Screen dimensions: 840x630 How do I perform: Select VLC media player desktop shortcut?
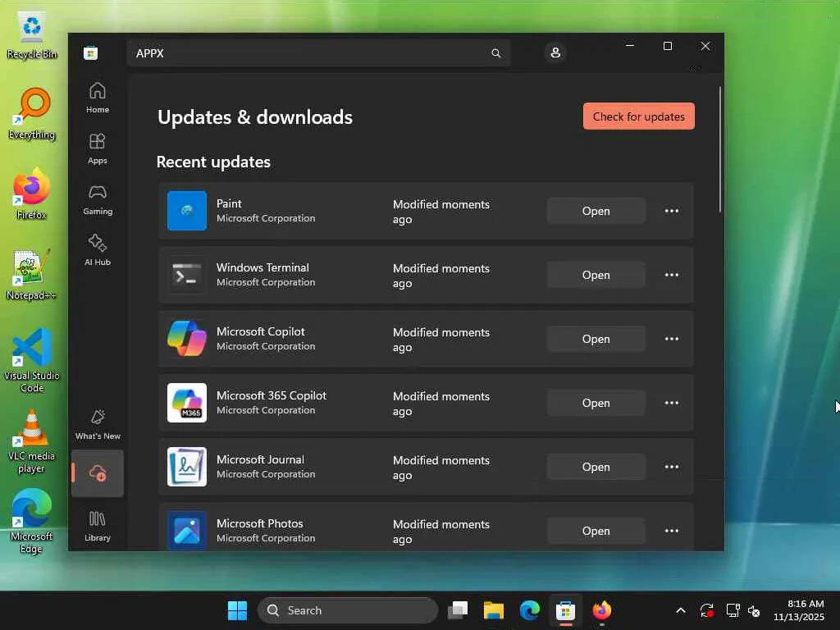32,441
